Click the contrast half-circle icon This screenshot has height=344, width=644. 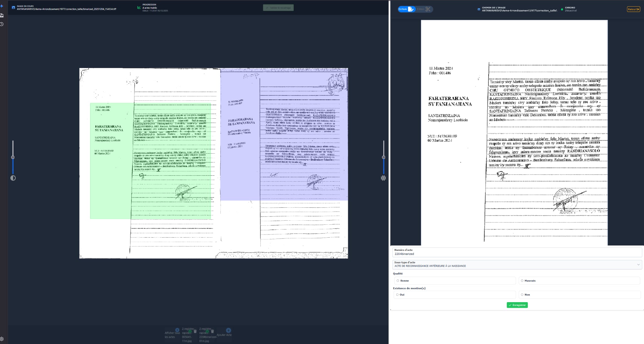tap(13, 178)
